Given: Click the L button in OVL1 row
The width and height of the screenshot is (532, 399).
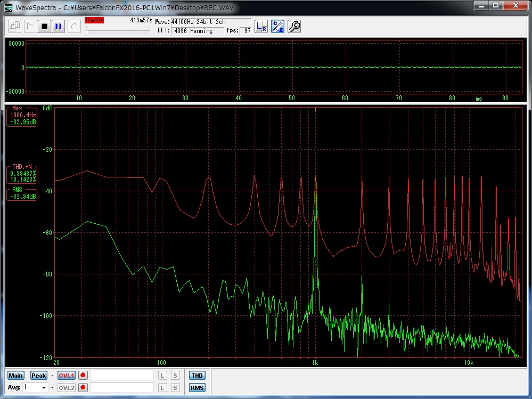Looking at the screenshot, I should pyautogui.click(x=162, y=376).
